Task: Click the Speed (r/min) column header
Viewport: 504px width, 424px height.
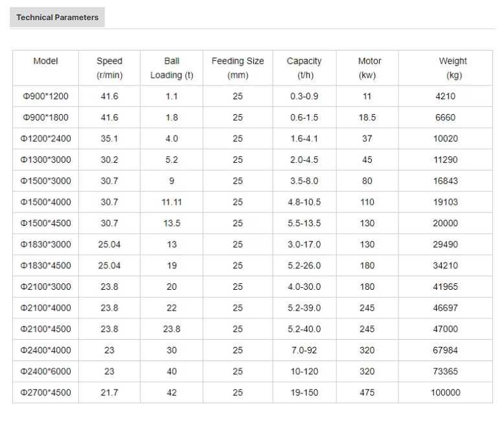Action: click(109, 68)
